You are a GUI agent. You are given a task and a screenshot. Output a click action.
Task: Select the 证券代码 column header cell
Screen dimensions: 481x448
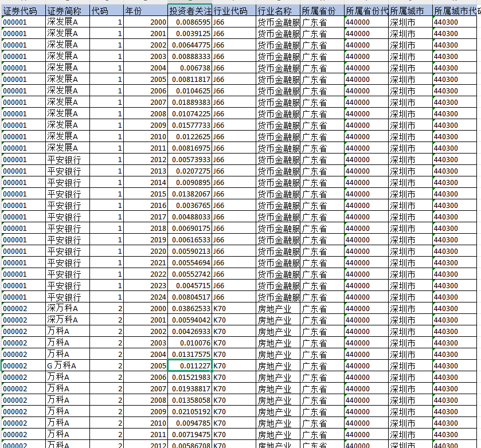tap(23, 11)
